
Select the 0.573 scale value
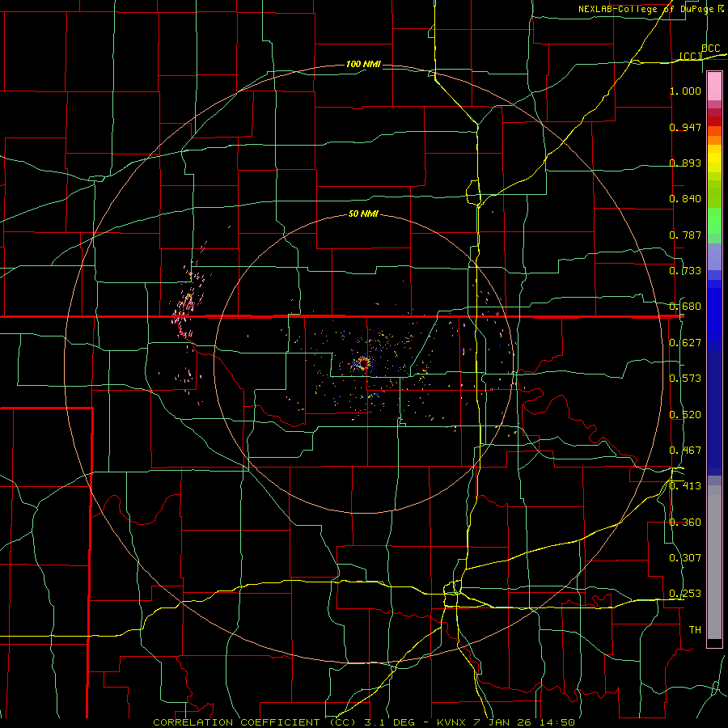tap(685, 379)
